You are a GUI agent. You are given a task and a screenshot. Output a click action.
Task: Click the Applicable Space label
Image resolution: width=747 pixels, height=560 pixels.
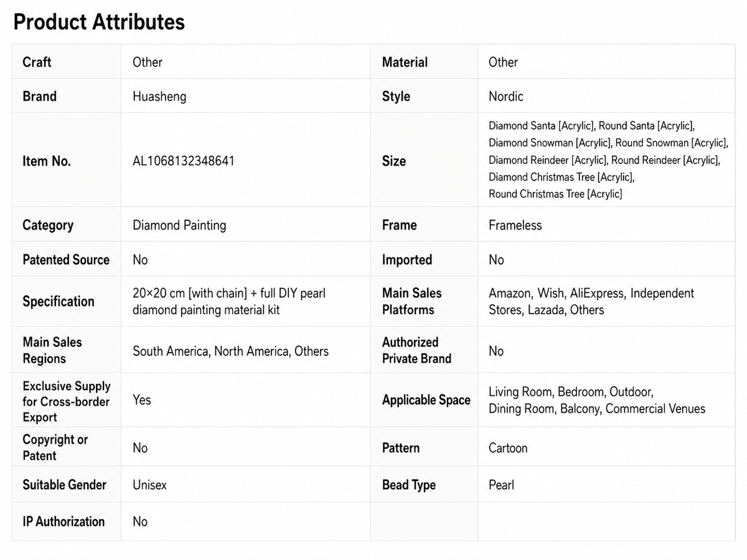pyautogui.click(x=426, y=400)
